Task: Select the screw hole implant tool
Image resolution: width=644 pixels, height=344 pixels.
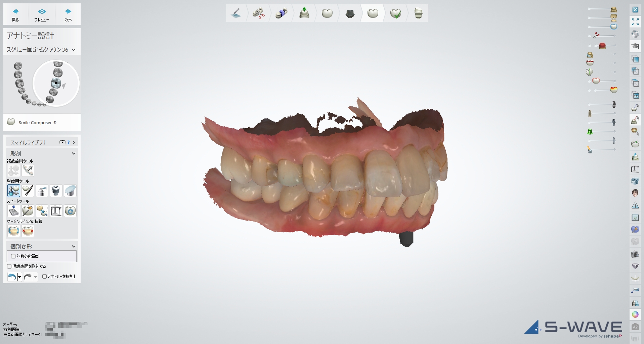Action: (x=56, y=191)
